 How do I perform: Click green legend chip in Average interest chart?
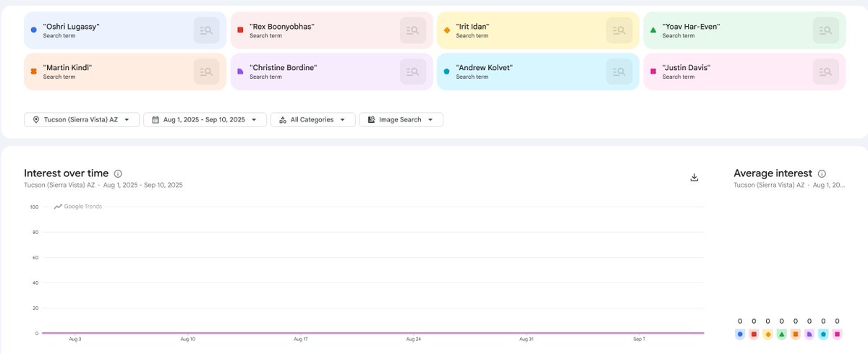coord(781,334)
